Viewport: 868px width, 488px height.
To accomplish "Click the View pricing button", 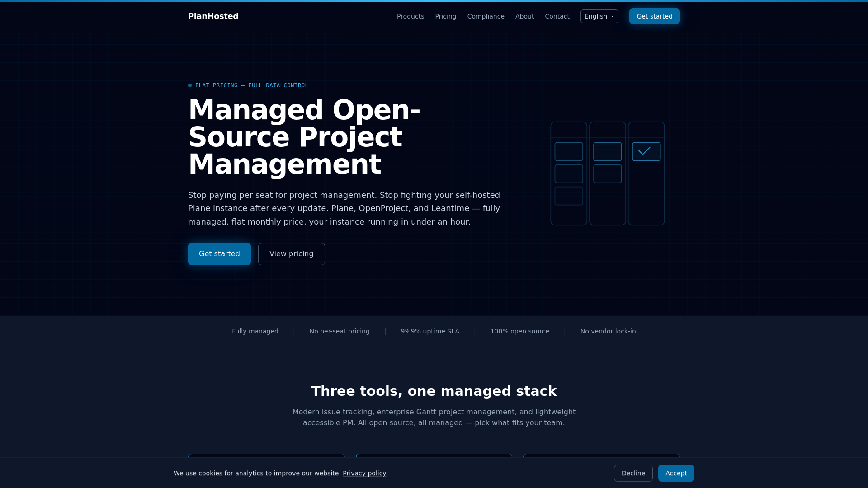I will 292,254.
